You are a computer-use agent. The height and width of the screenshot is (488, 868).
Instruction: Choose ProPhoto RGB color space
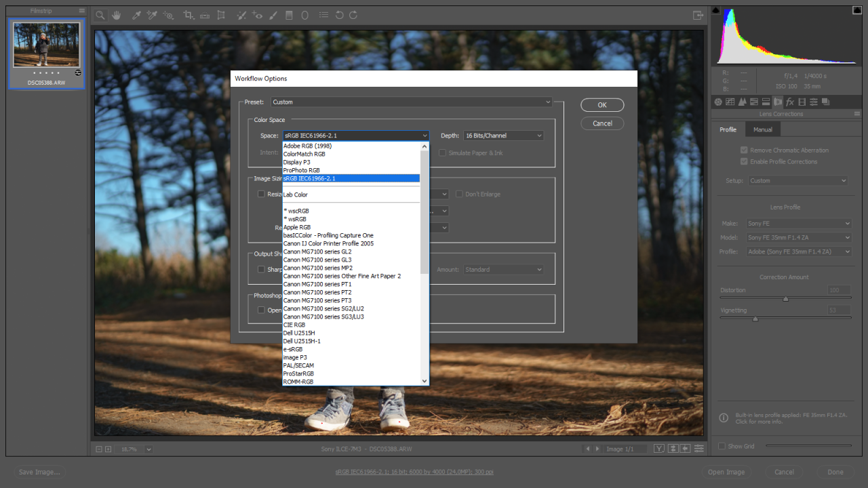click(351, 170)
